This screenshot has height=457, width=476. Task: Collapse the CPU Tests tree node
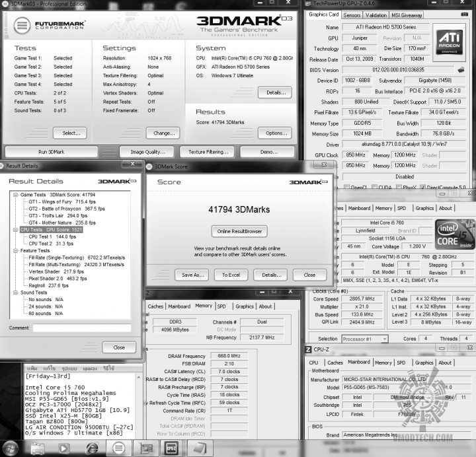pos(15,230)
